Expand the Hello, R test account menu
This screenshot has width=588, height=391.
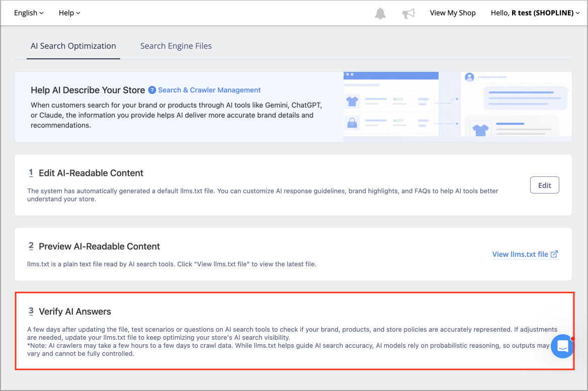[x=535, y=13]
